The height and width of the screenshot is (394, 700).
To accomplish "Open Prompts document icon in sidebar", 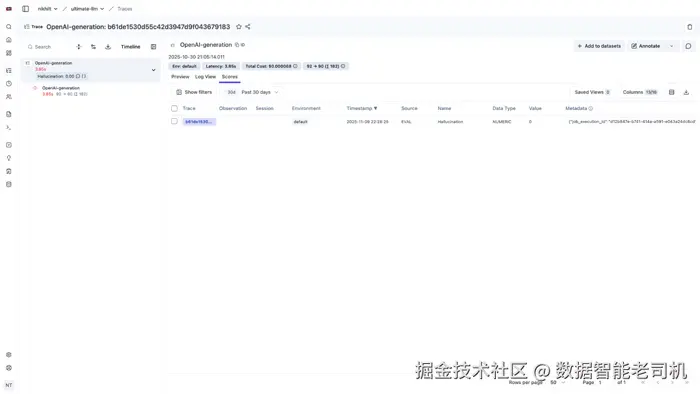I will pyautogui.click(x=8, y=114).
